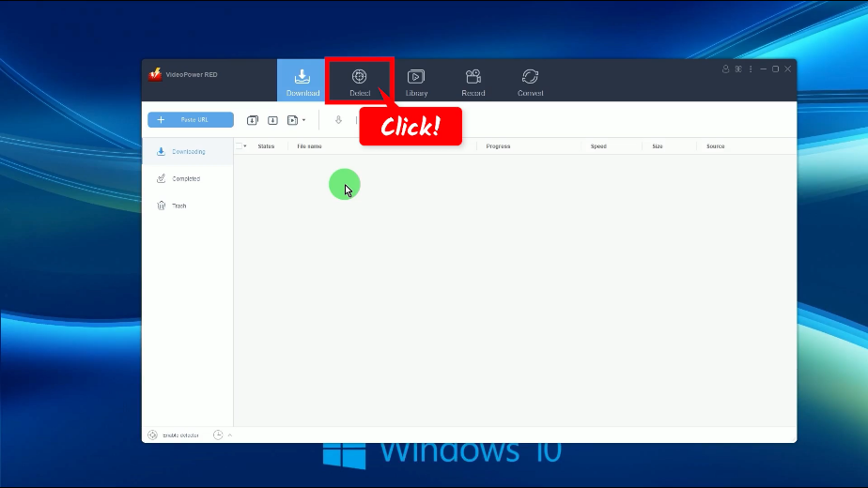Image resolution: width=868 pixels, height=488 pixels.
Task: Click the clock schedule icon in status bar
Action: (218, 435)
